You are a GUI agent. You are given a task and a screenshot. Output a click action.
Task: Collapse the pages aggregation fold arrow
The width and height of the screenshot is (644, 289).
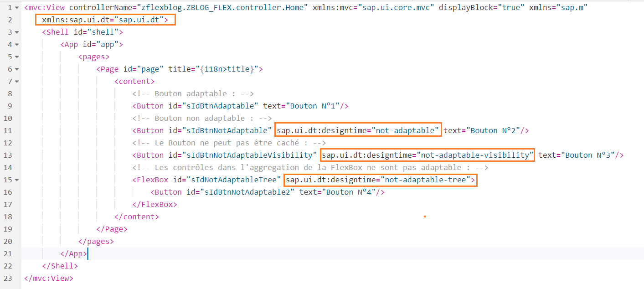(x=17, y=57)
